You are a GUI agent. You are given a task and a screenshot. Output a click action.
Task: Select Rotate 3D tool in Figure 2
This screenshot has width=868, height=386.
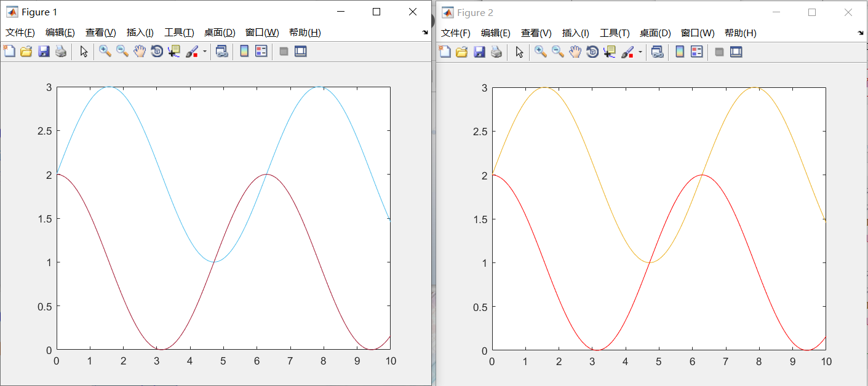coord(592,52)
